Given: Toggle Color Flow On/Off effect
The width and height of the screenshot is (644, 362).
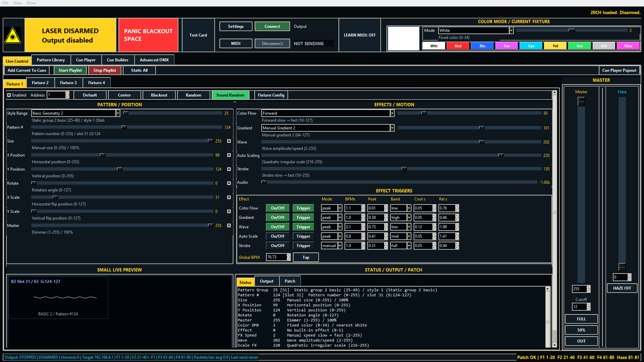Looking at the screenshot, I should tap(278, 208).
